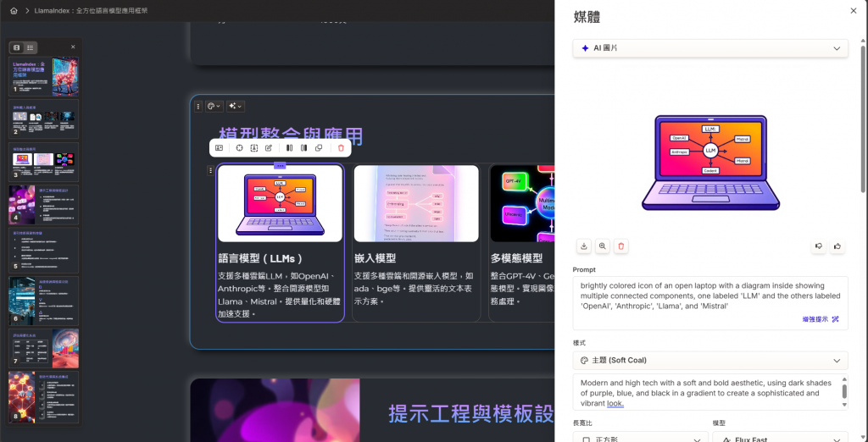This screenshot has width=868, height=442.
Task: Click the image card layout icon in floating toolbar
Action: point(220,148)
